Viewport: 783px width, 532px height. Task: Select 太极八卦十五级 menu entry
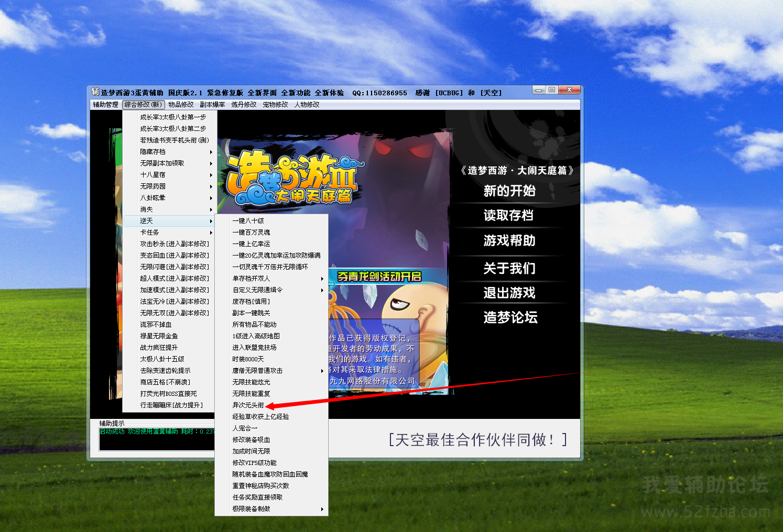pyautogui.click(x=169, y=359)
